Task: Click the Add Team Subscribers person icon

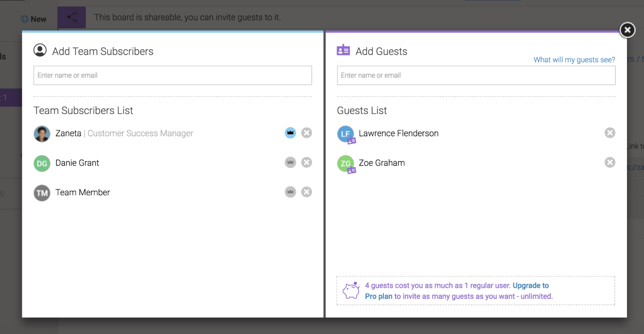Action: coord(40,50)
